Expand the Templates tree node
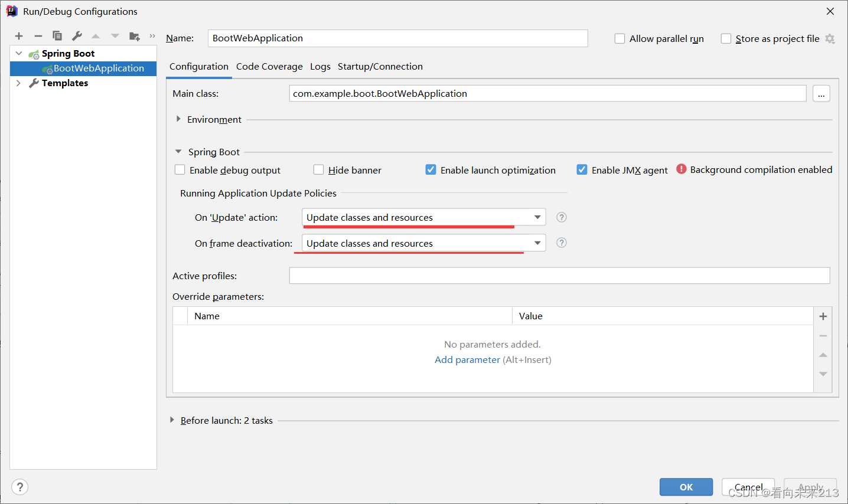Viewport: 848px width, 504px height. [x=19, y=83]
